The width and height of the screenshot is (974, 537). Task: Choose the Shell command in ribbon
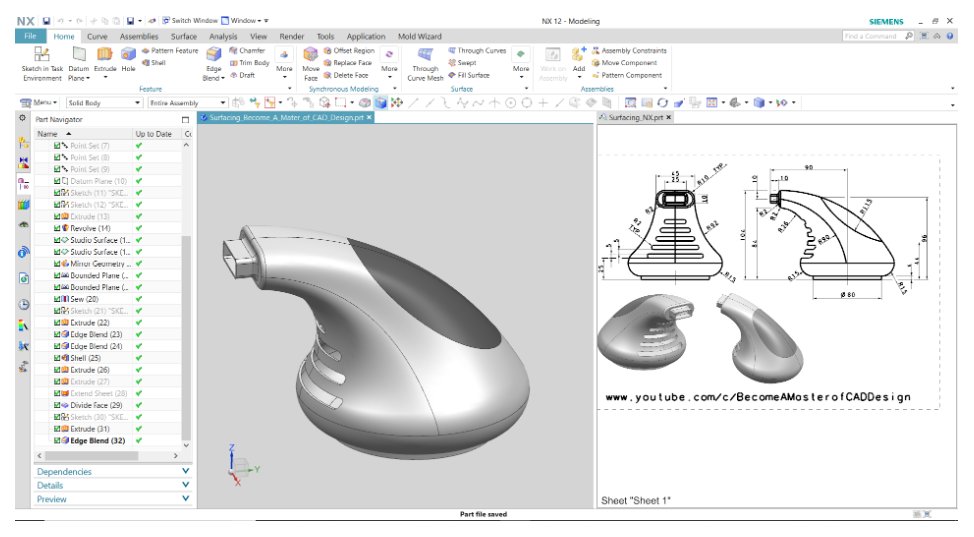(153, 63)
